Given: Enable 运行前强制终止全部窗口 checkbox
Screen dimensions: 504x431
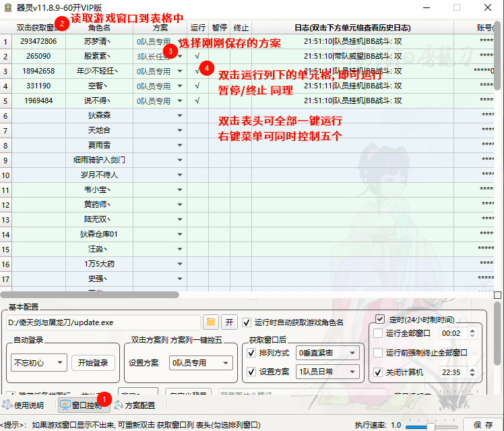Looking at the screenshot, I should [378, 353].
